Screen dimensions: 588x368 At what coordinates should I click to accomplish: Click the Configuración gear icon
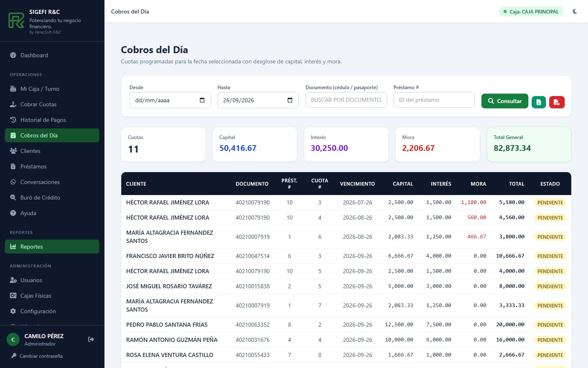[x=13, y=311]
